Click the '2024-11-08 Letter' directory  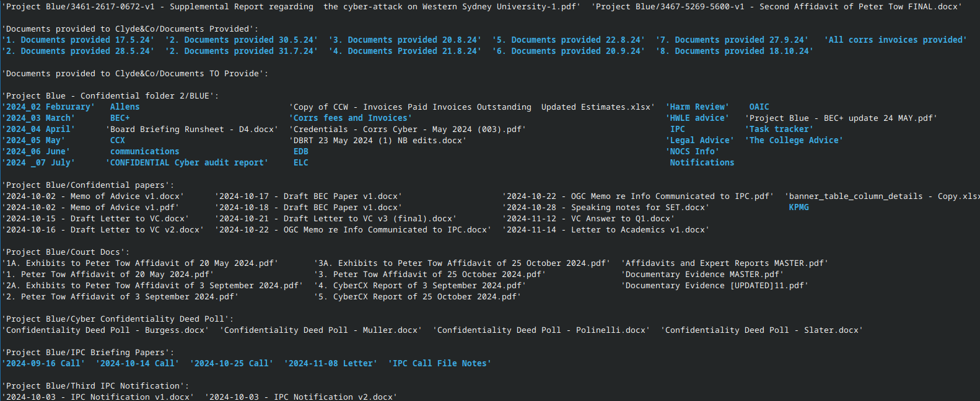click(x=331, y=363)
